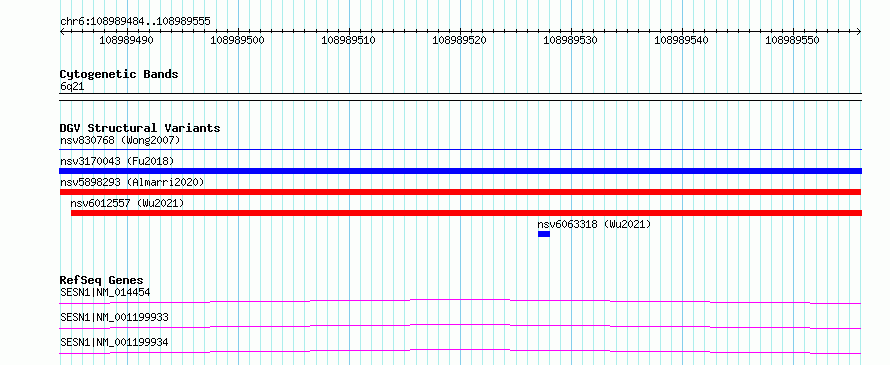Click ruler coordinate 108989520
The height and width of the screenshot is (365, 890).
[459, 41]
